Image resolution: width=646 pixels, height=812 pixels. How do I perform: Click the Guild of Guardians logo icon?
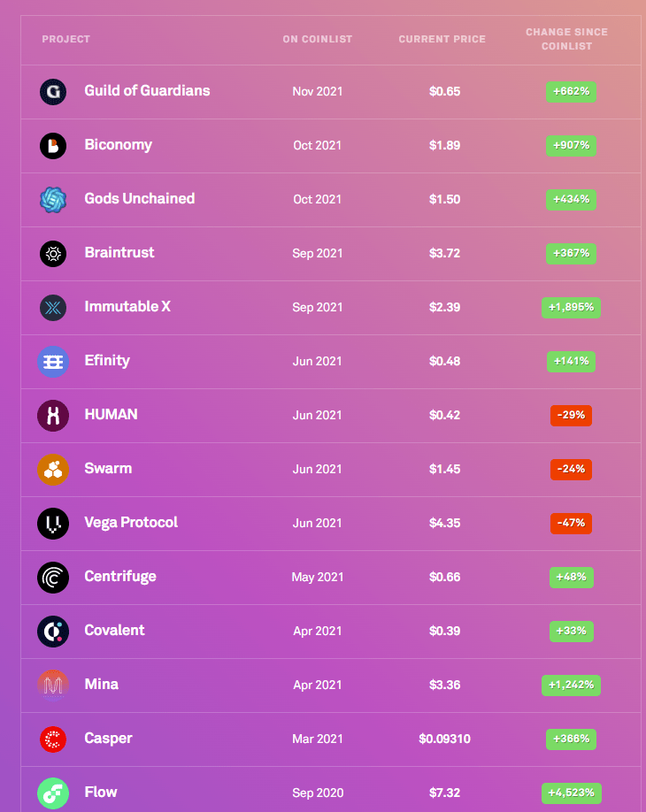click(x=53, y=92)
